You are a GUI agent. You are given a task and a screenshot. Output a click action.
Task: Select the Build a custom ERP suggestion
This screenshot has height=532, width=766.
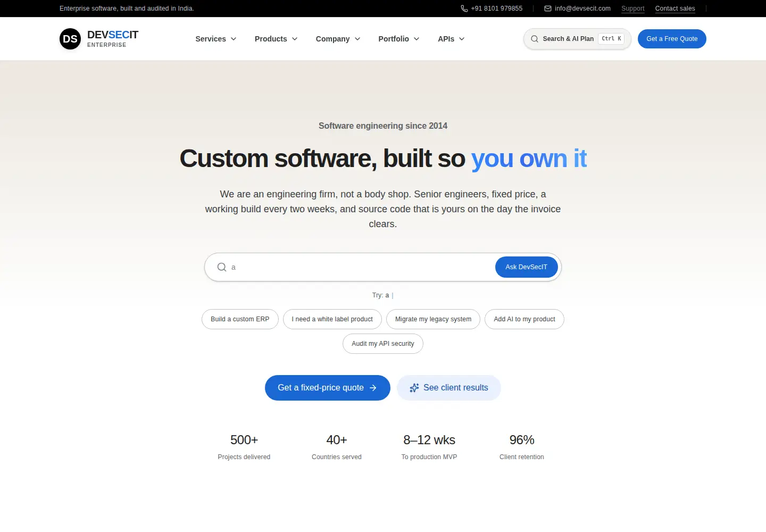pyautogui.click(x=240, y=319)
